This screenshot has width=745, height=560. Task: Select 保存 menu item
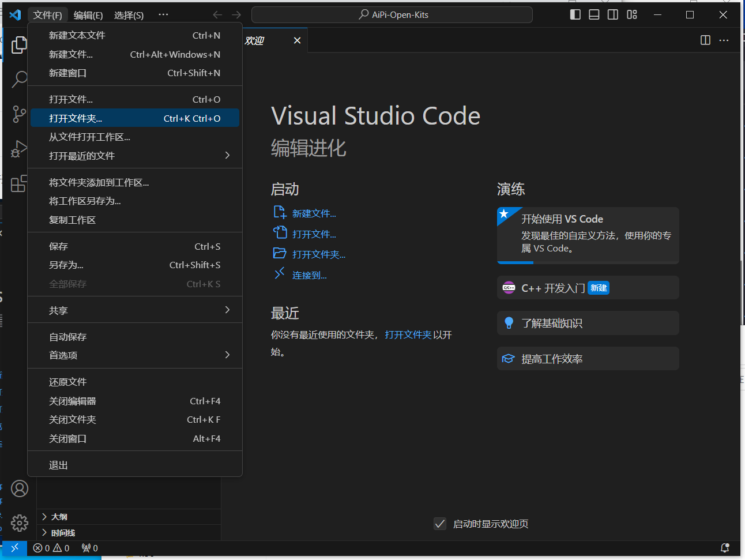click(x=135, y=246)
